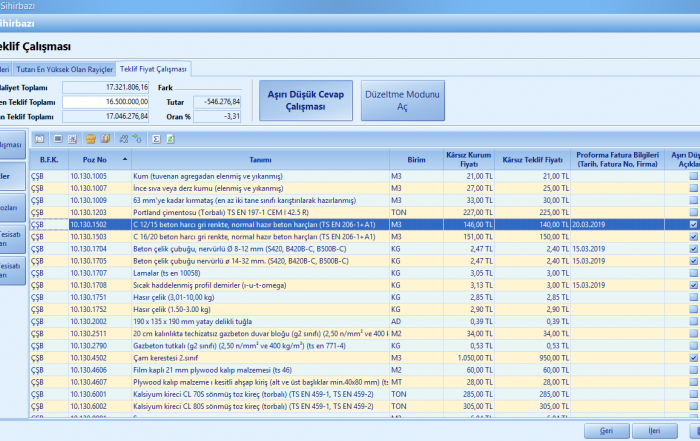The image size is (700, 441).
Task: Click the 16.500.000,00 teklif toplamı field
Action: click(106, 101)
